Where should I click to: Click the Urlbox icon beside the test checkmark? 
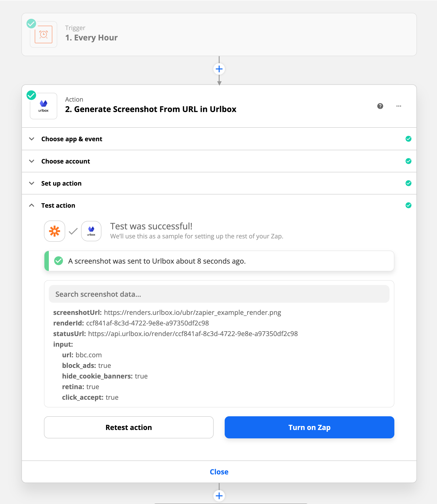point(91,231)
